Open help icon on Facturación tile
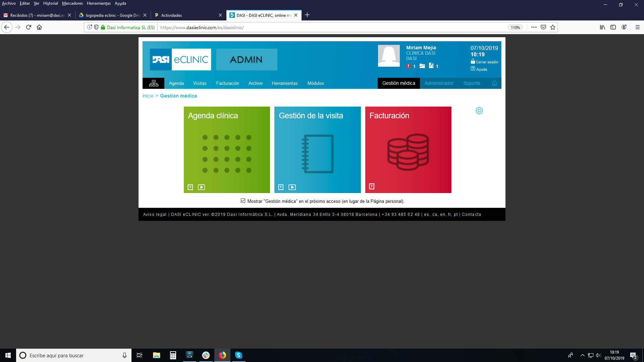Viewport: 644px width, 362px height. (372, 186)
